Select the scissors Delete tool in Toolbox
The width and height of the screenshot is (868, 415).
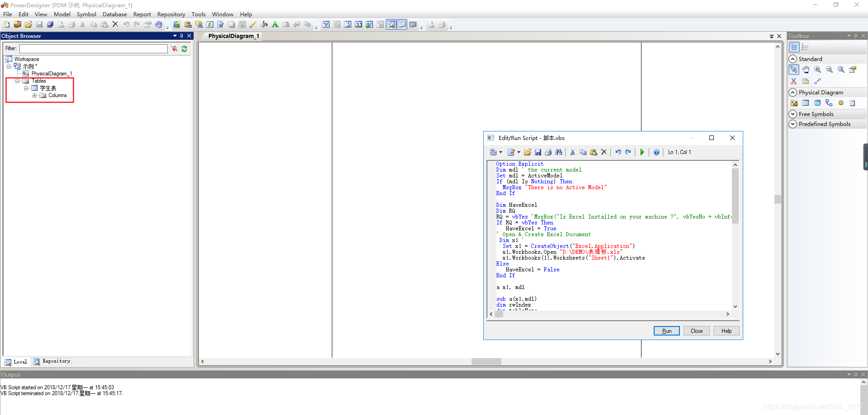[x=794, y=81]
